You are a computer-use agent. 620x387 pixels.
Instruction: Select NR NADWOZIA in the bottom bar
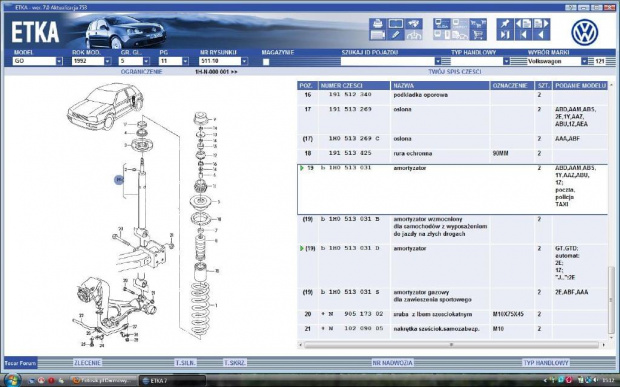click(393, 362)
